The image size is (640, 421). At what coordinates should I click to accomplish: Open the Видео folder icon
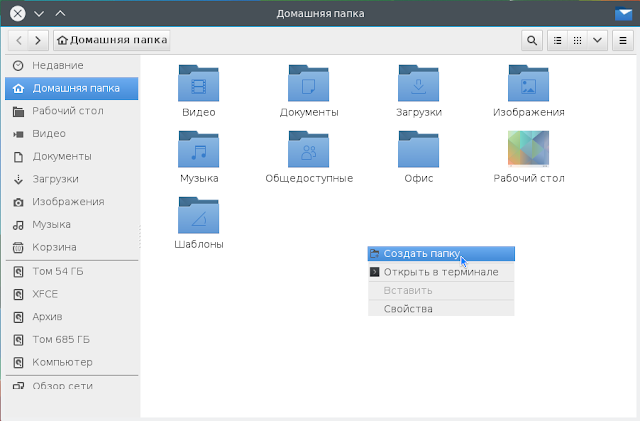tap(198, 83)
